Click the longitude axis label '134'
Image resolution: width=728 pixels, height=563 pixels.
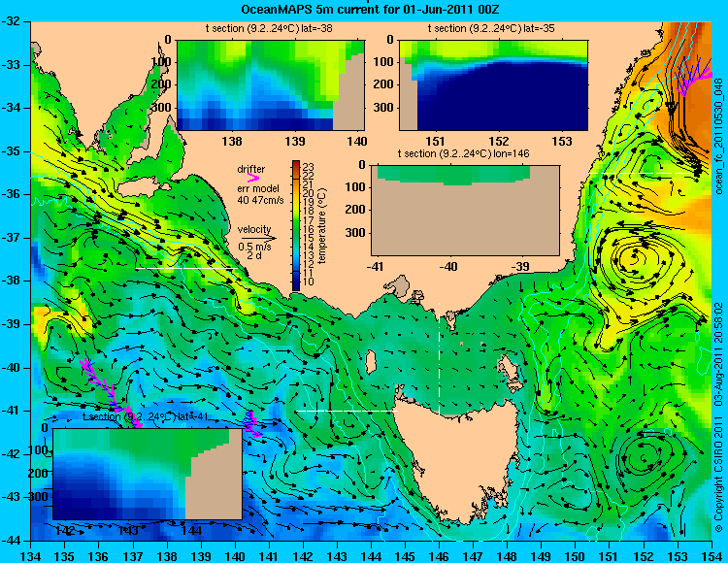31,556
